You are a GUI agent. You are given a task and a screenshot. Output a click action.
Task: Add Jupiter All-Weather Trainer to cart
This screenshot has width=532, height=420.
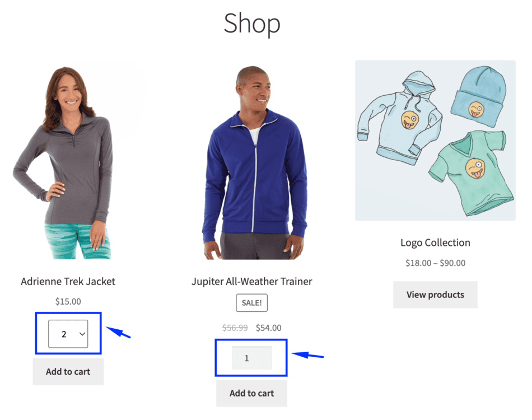point(252,393)
